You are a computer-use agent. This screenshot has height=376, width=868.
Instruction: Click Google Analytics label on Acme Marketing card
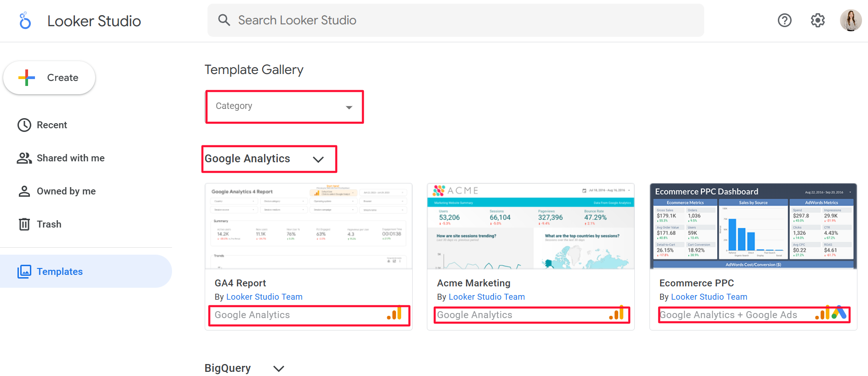(x=474, y=315)
